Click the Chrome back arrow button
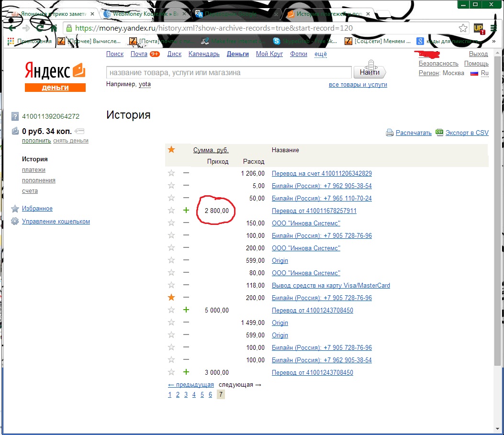This screenshot has width=504, height=435. (12, 28)
